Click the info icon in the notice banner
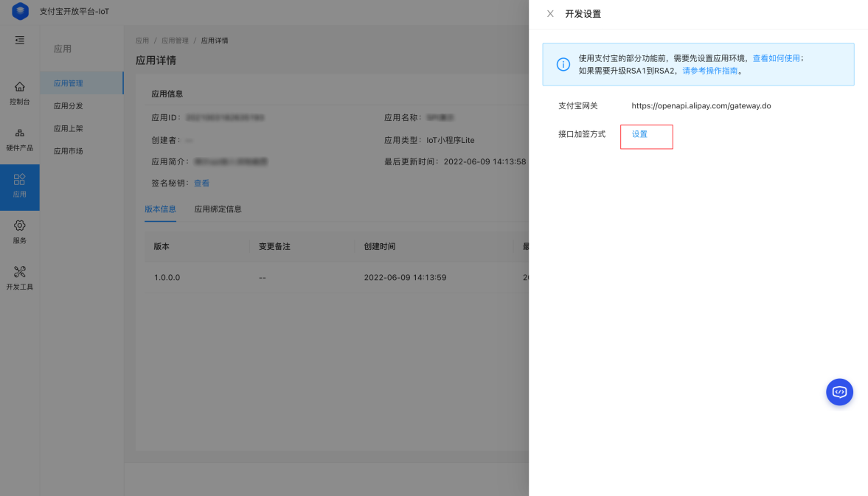This screenshot has height=496, width=868. [x=563, y=64]
